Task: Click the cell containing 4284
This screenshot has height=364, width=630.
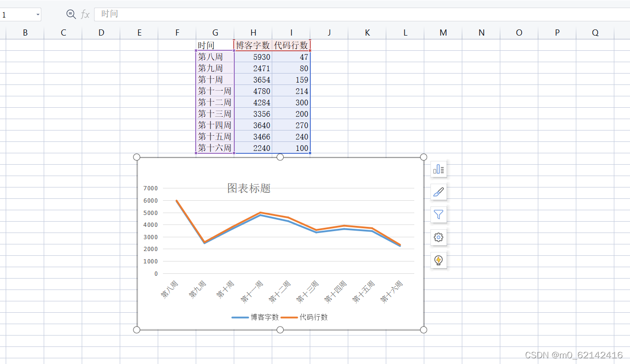Action: click(253, 102)
